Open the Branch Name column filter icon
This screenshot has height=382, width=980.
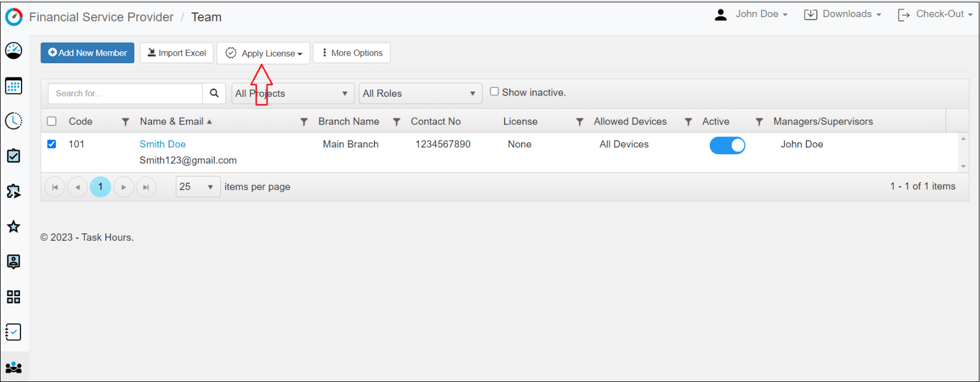(x=397, y=122)
